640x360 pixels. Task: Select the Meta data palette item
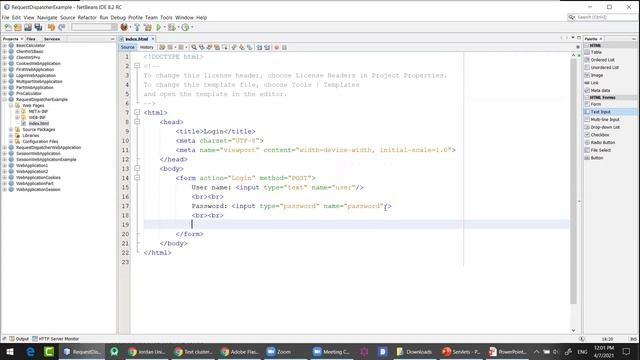600,90
